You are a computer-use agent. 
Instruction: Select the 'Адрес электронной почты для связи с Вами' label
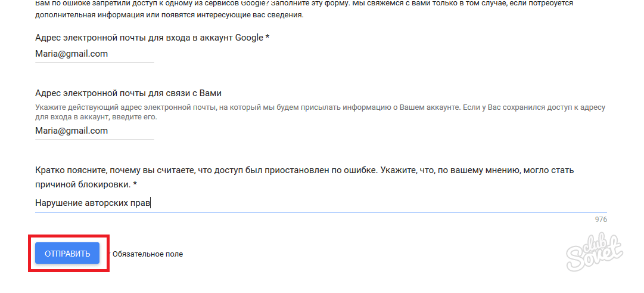128,93
